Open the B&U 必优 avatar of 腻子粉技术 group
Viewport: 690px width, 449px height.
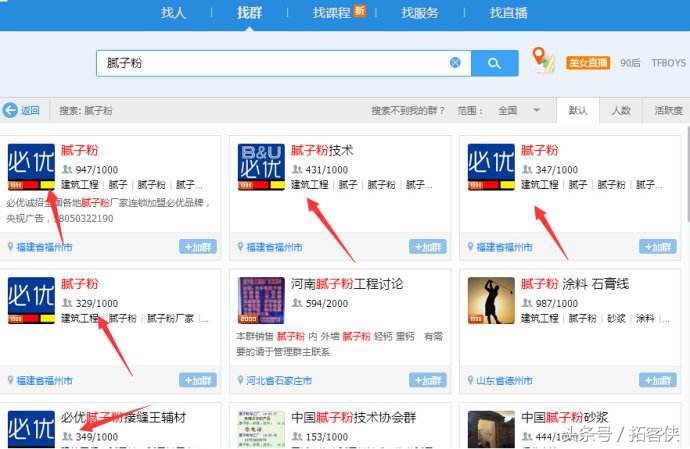click(x=261, y=167)
